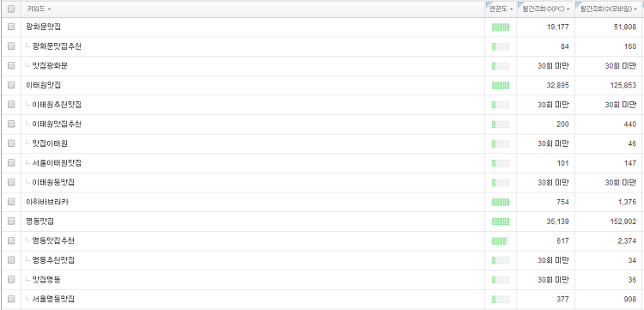Click the help marker beside 연관도 header
This screenshot has height=310, width=644.
tap(488, 4)
